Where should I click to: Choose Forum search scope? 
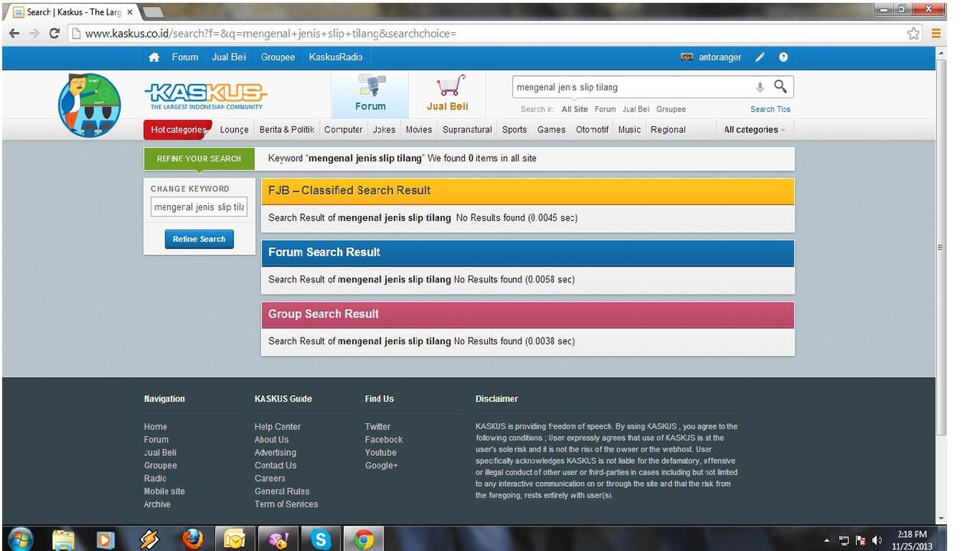605,109
